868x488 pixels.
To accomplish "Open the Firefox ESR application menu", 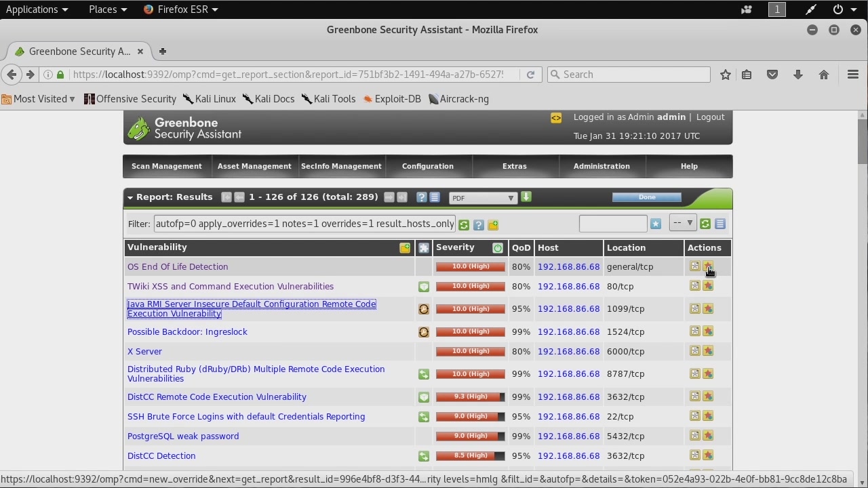I will [181, 9].
